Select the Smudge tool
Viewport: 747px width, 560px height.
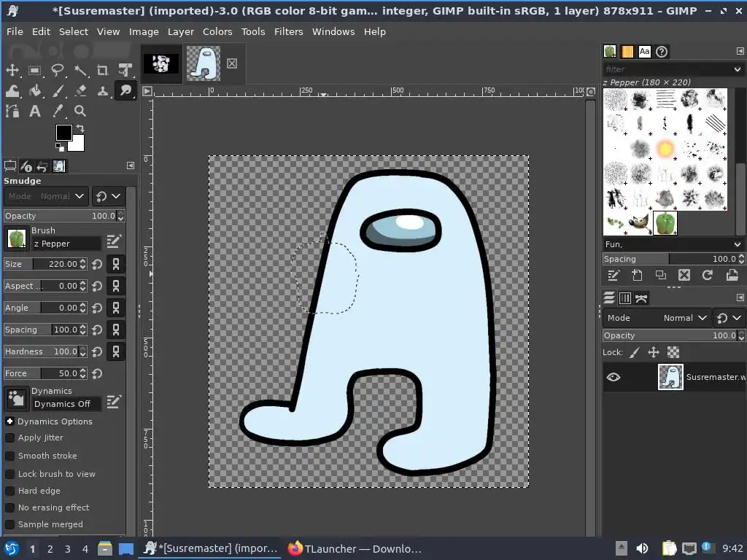[x=125, y=90]
